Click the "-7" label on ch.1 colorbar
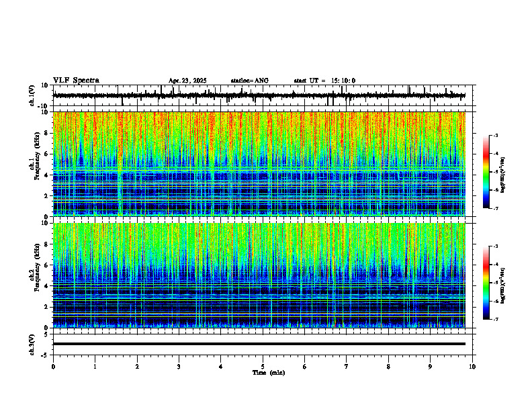Screen dimensions: 532x411 pyautogui.click(x=496, y=208)
